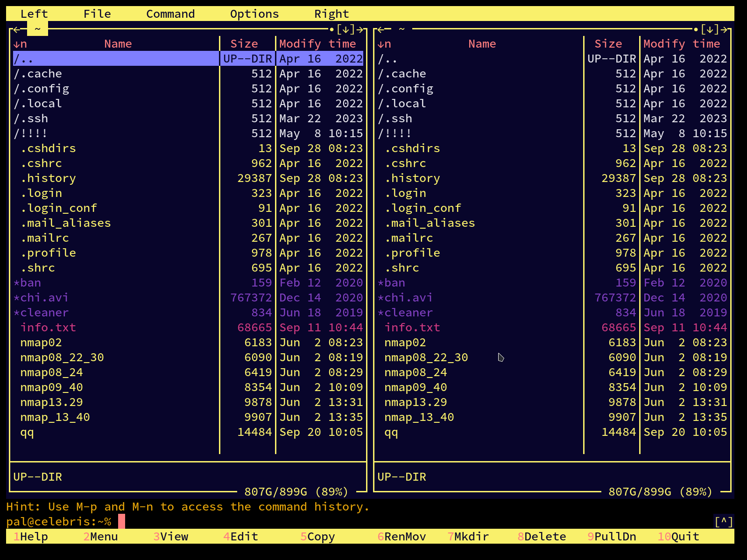Click F5 Copy button

click(318, 537)
